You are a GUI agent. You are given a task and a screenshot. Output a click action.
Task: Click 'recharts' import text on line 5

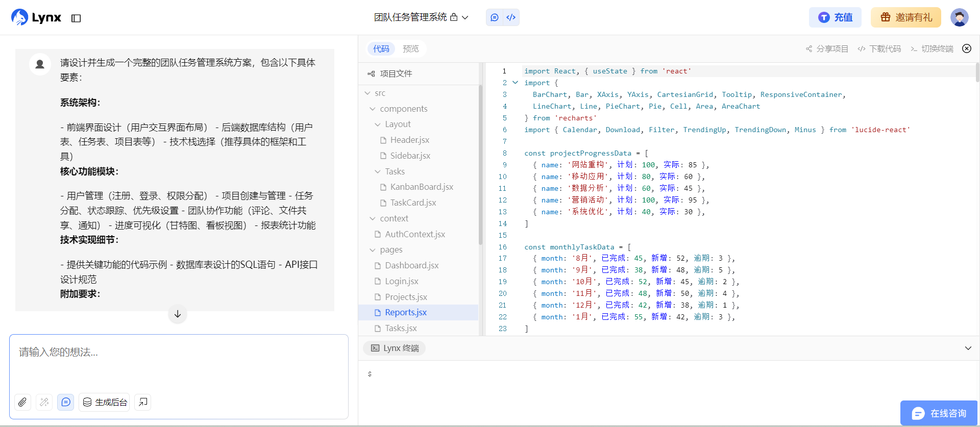(576, 118)
